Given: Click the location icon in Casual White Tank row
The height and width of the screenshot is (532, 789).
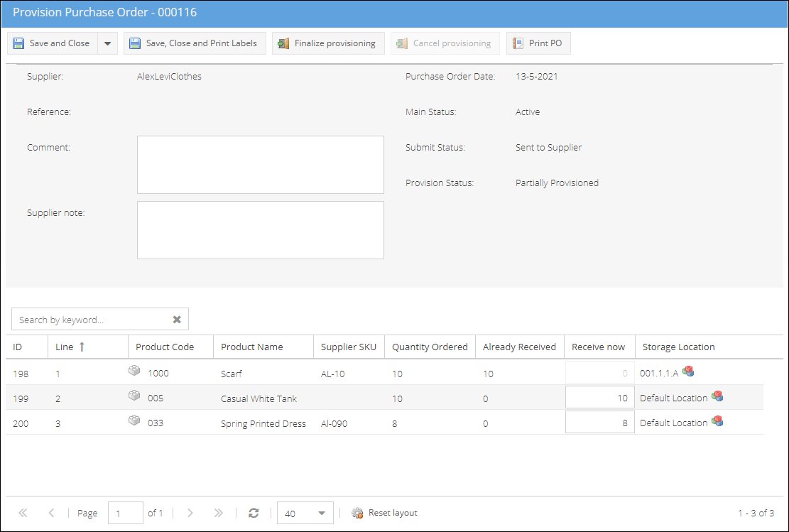Looking at the screenshot, I should [717, 396].
